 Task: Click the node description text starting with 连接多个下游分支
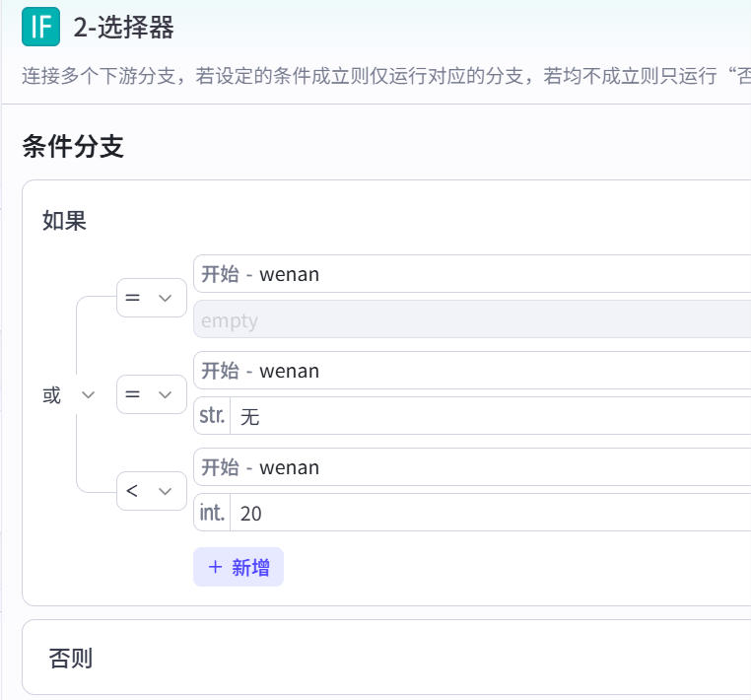point(386,76)
